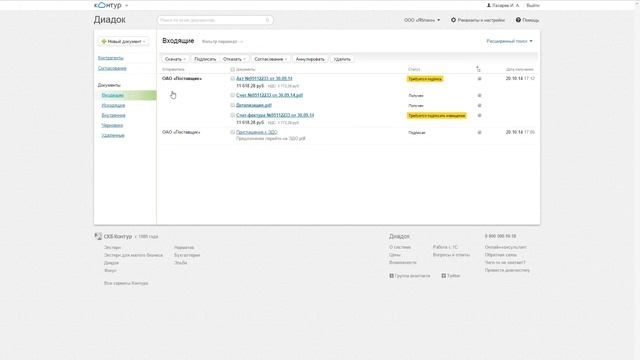Viewport: 640px width, 360px height.
Task: Click the small icon in the Приглашение к ЭДО row
Action: click(x=480, y=132)
